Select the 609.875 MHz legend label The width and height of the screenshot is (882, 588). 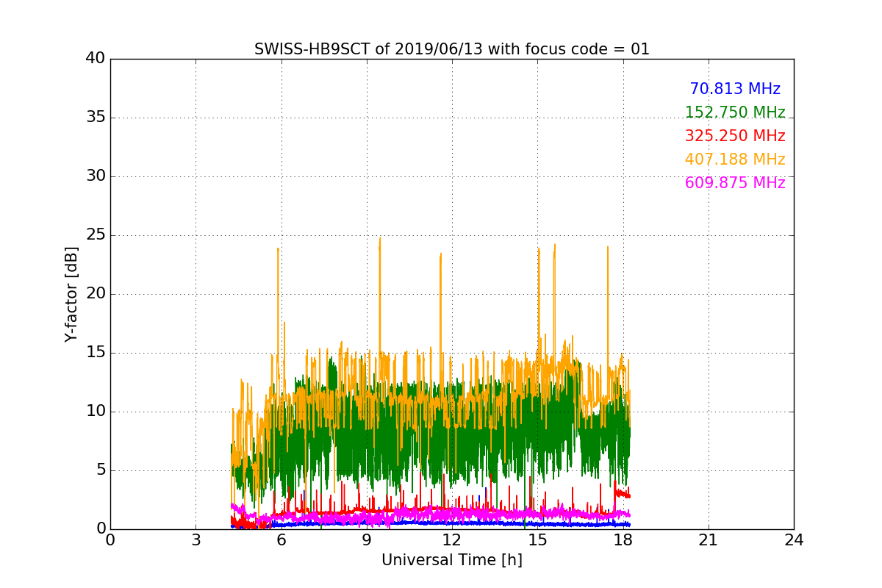click(x=735, y=183)
